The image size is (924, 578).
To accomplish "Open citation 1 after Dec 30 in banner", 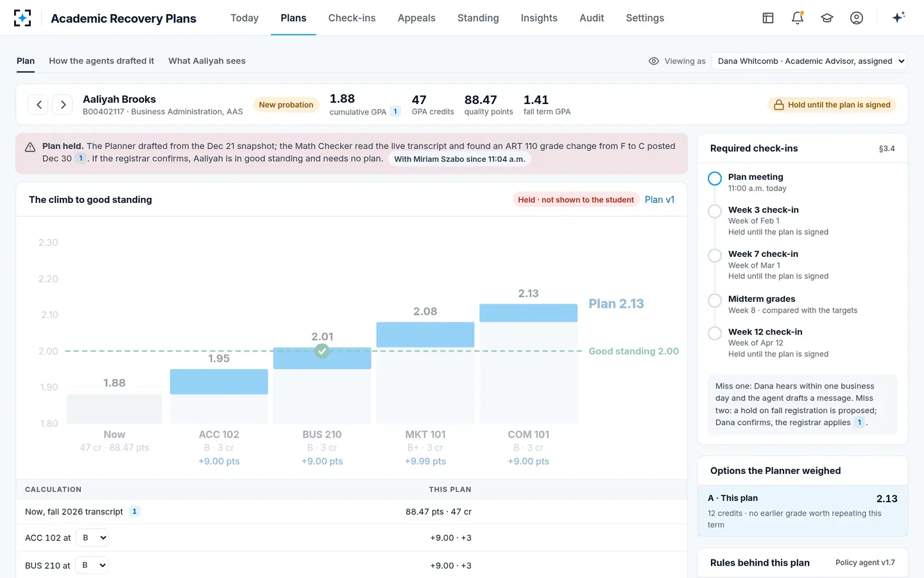I will click(81, 158).
